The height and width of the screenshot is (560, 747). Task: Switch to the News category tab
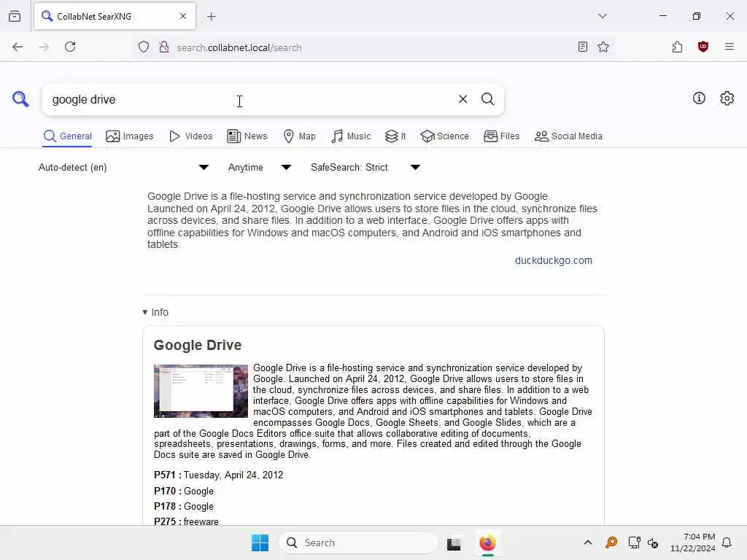247,136
